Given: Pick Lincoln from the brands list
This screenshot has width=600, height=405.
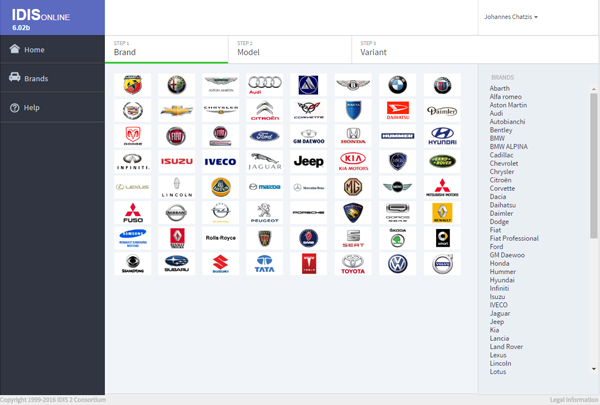Looking at the screenshot, I should [500, 363].
